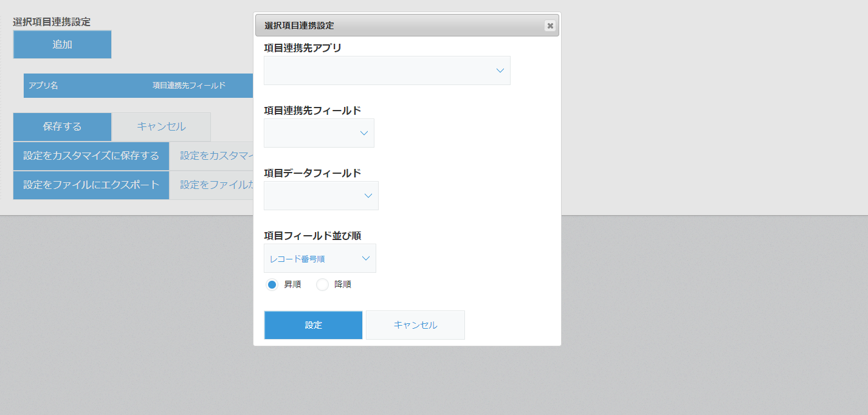
Task: Click the 設定をファイルにエクスポート button
Action: [x=91, y=185]
